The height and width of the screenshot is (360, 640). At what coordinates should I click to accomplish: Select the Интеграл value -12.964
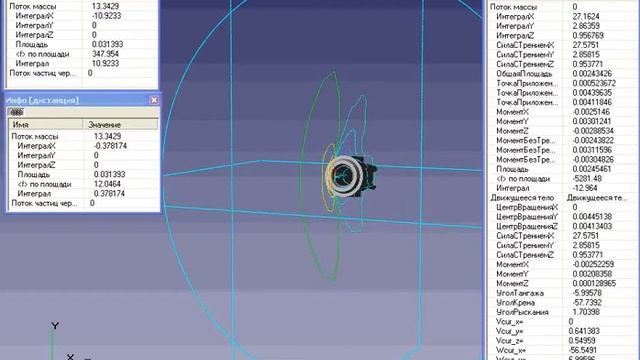pos(584,188)
